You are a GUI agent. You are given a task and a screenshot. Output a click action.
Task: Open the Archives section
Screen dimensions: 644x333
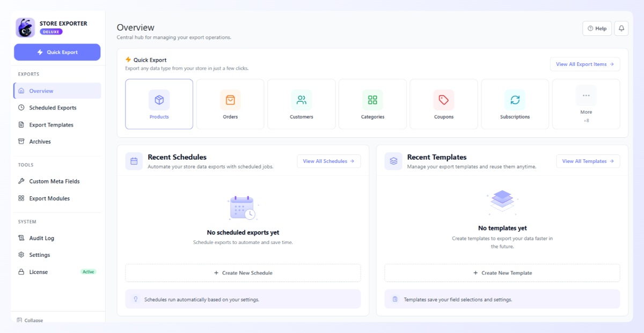(57, 142)
